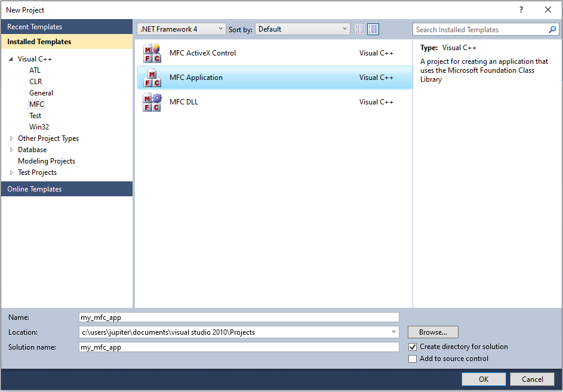
Task: Click the search magnifier in Search Installed Templates
Action: (552, 29)
